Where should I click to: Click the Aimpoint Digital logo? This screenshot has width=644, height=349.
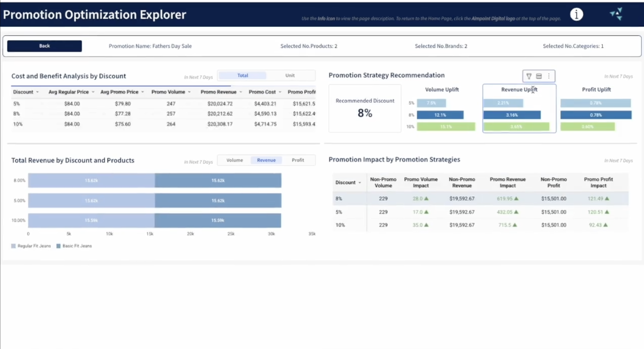coord(617,14)
